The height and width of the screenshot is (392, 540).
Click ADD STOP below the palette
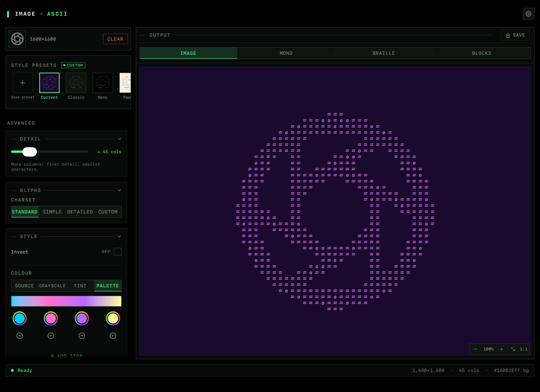[66, 356]
